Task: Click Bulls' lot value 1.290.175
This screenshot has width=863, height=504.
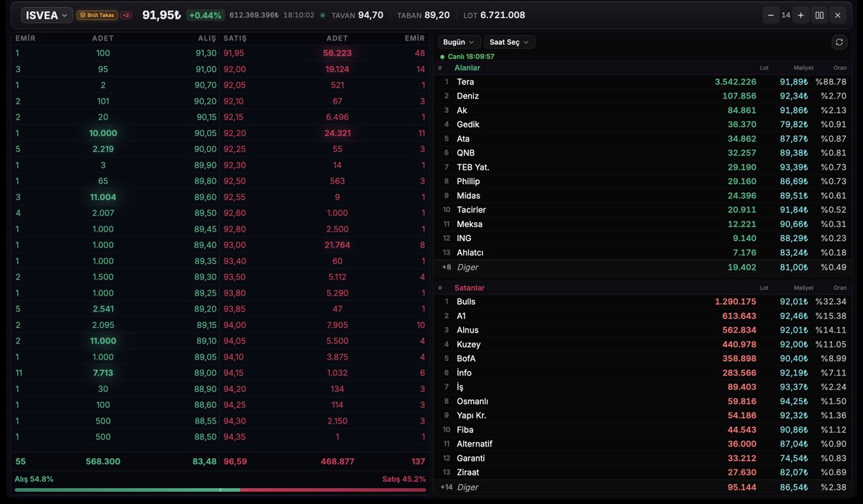Action: [736, 302]
